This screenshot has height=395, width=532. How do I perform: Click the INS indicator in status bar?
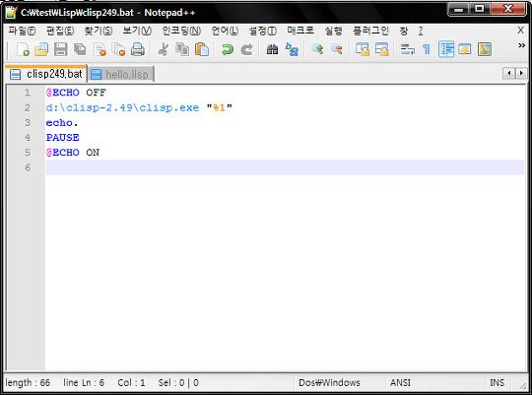(x=497, y=383)
